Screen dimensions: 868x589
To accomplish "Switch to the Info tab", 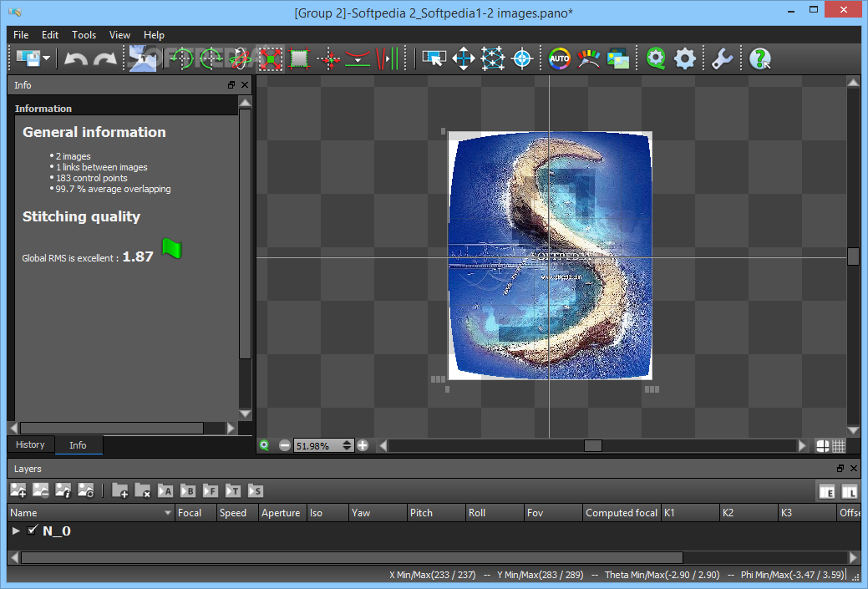I will (78, 445).
